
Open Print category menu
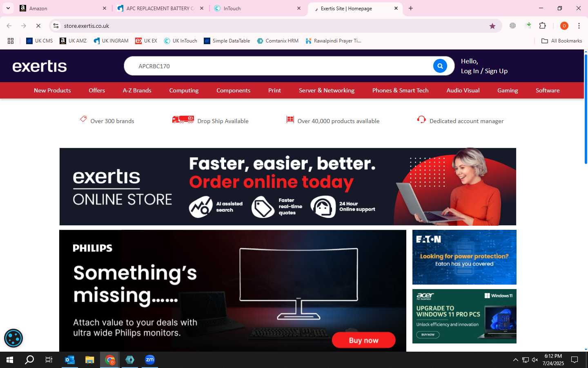coord(274,90)
